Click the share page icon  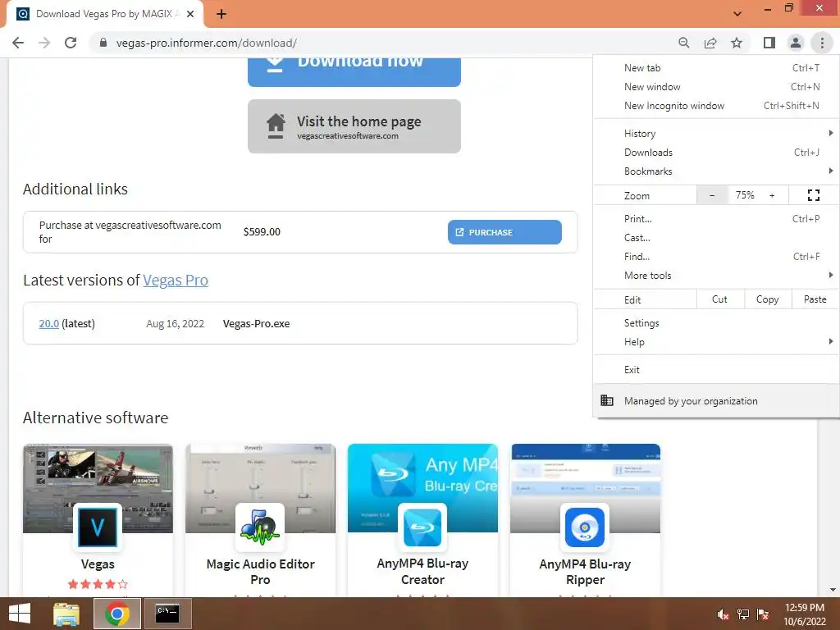[710, 43]
